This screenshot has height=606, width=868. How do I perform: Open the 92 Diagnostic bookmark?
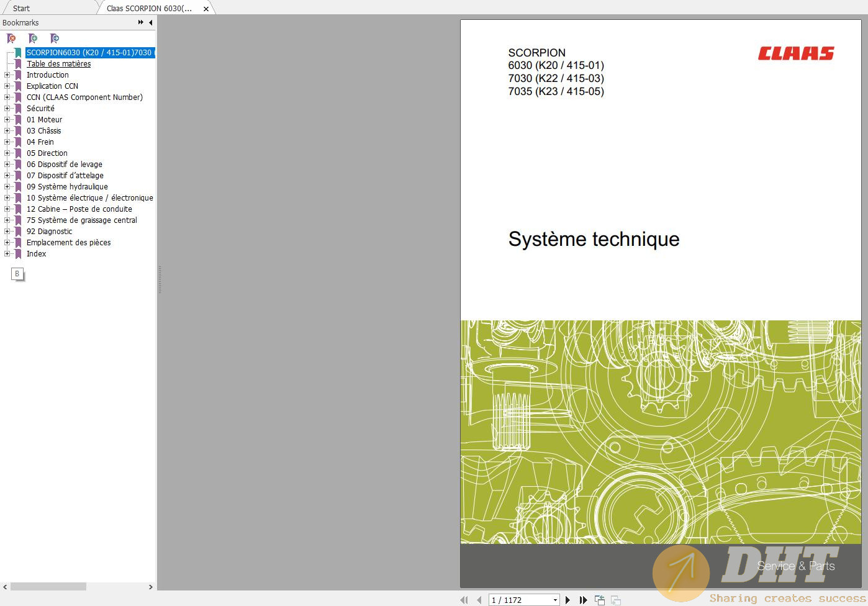coord(49,232)
